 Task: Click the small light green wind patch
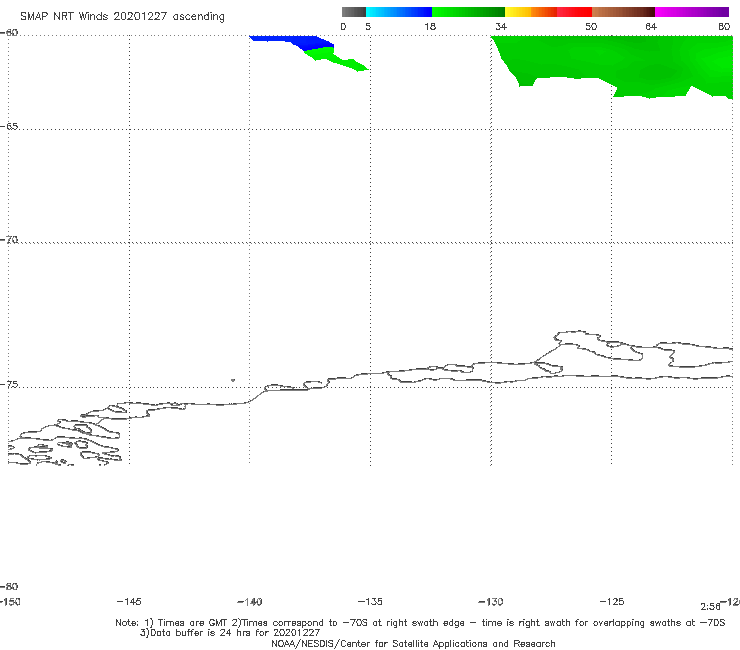(x=334, y=59)
